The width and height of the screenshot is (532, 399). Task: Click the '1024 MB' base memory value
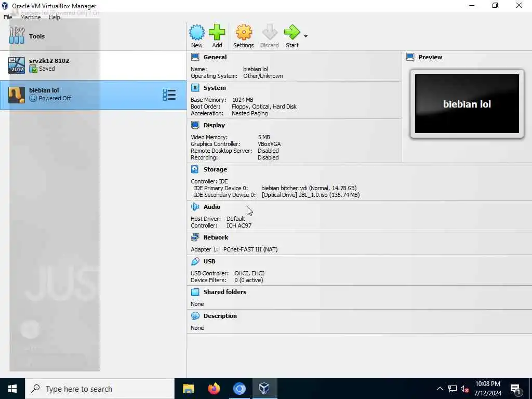pyautogui.click(x=243, y=100)
